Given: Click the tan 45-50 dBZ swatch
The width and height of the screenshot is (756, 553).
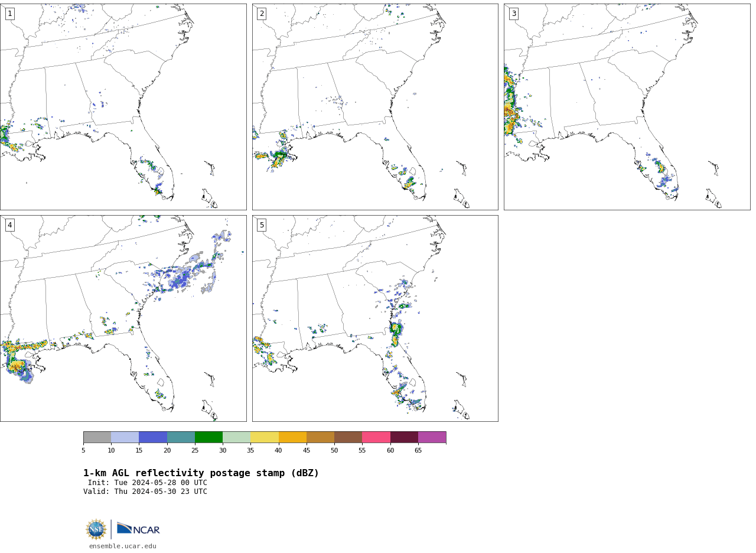Looking at the screenshot, I should click(320, 437).
